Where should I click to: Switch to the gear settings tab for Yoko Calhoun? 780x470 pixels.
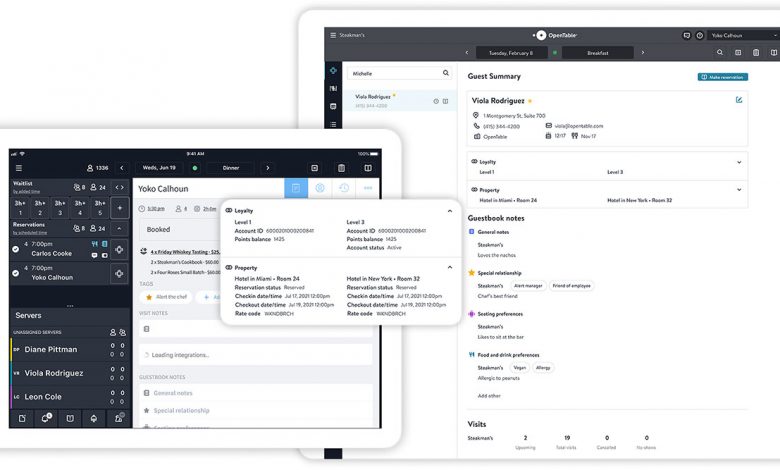click(320, 188)
